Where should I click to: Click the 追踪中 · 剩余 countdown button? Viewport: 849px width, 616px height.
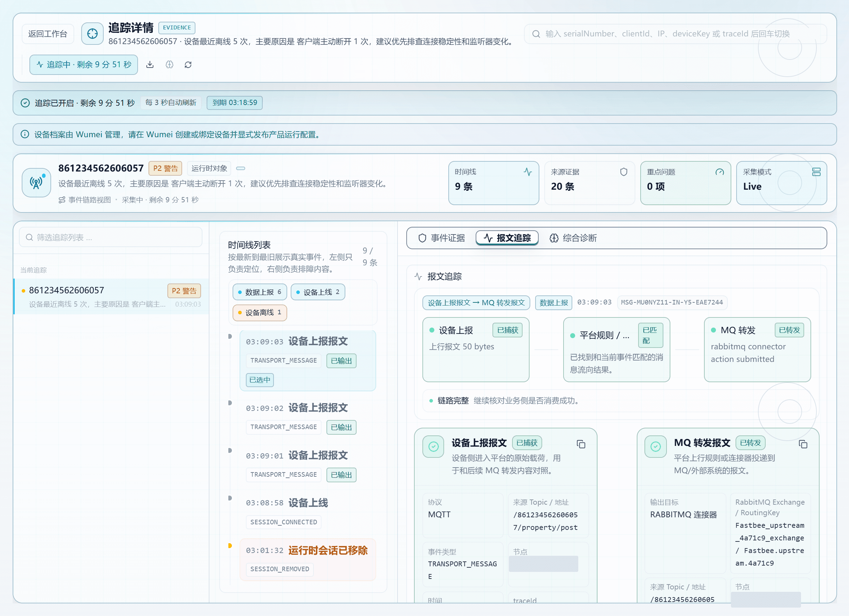pos(84,65)
